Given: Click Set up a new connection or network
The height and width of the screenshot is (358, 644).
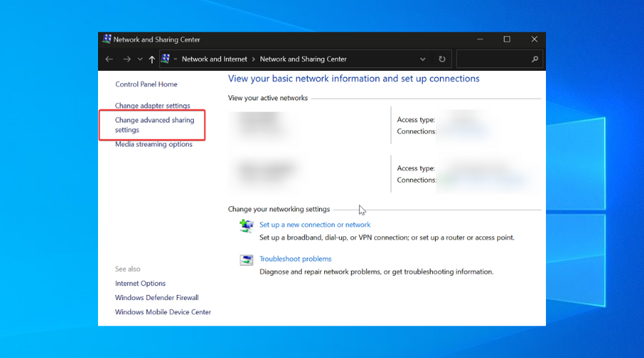Looking at the screenshot, I should (x=315, y=225).
